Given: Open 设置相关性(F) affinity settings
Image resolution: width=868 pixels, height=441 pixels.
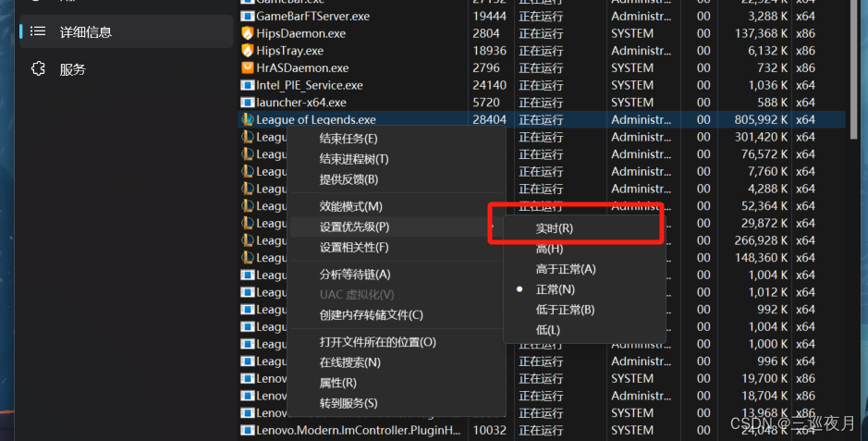Looking at the screenshot, I should [397, 248].
